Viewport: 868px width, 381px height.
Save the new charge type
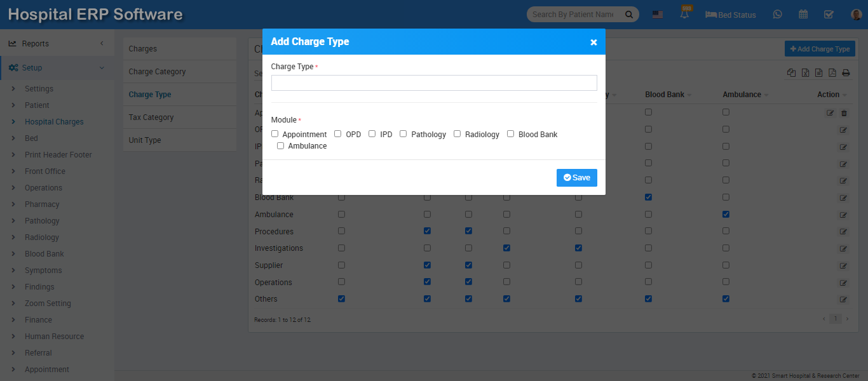(576, 177)
